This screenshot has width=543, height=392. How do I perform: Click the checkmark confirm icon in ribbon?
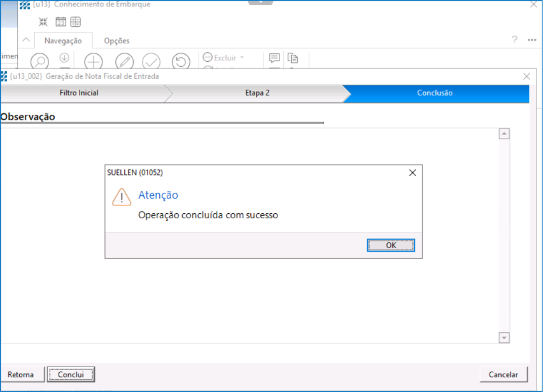tap(152, 61)
